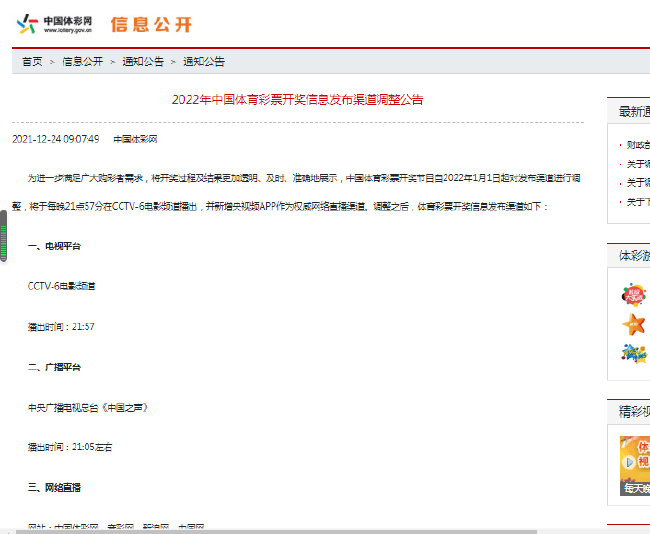The height and width of the screenshot is (534, 650).
Task: Open the third sidebar news item in the list
Action: 636,183
